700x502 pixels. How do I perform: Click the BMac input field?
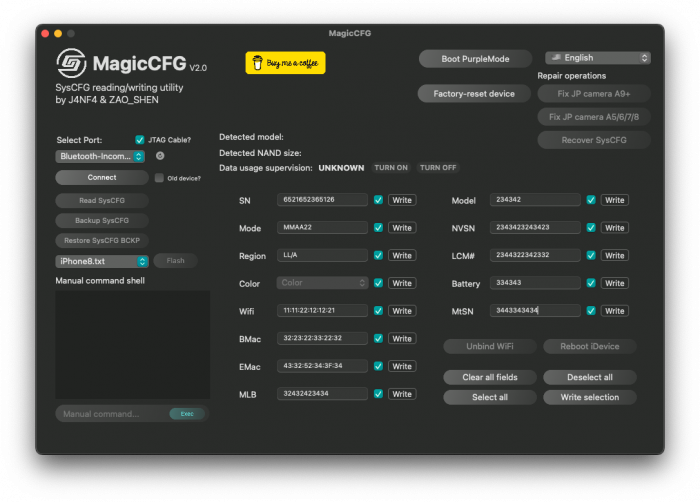click(322, 338)
